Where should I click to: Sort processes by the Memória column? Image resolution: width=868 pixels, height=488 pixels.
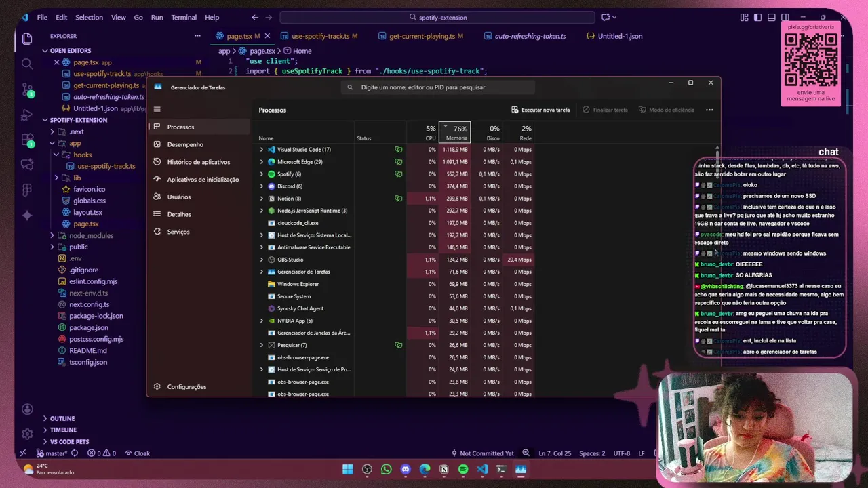coord(454,132)
